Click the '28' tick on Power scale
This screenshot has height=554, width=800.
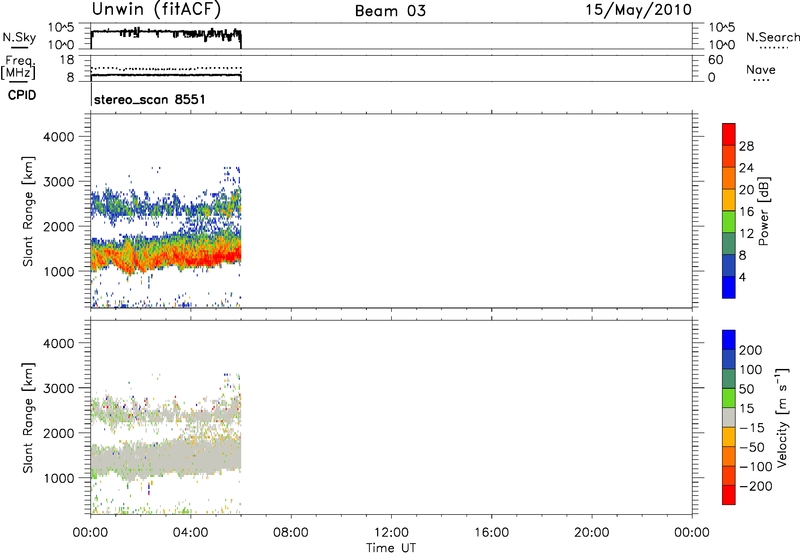click(746, 146)
